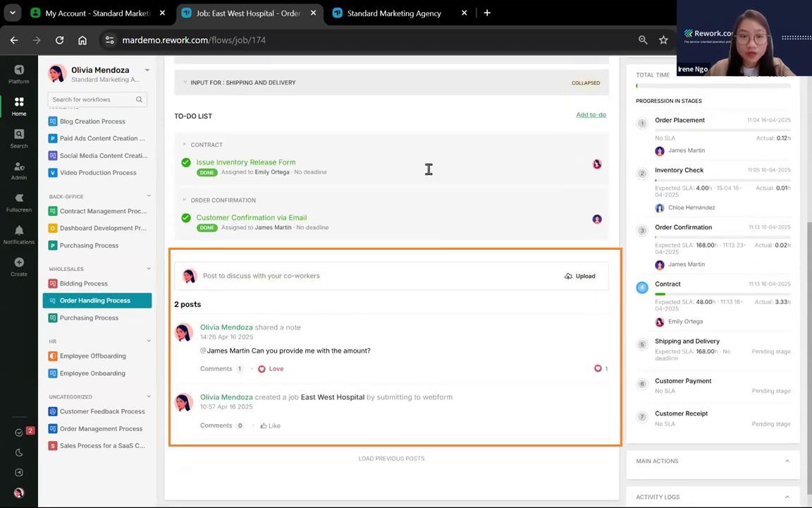Click the search magnifier in workflow search
Viewport: 812px width, 508px height.
pyautogui.click(x=139, y=99)
